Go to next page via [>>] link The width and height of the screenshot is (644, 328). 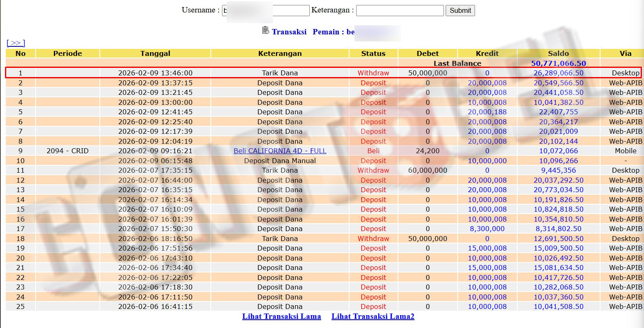coord(16,43)
